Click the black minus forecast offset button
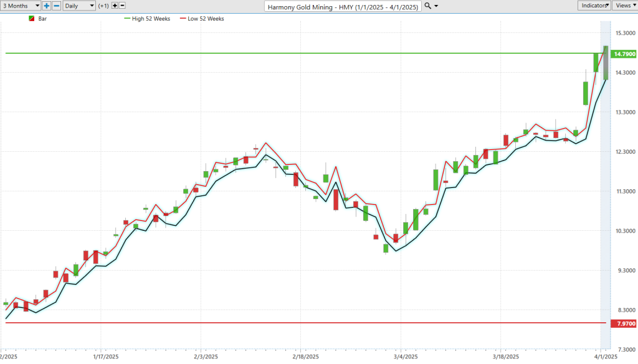 click(122, 6)
